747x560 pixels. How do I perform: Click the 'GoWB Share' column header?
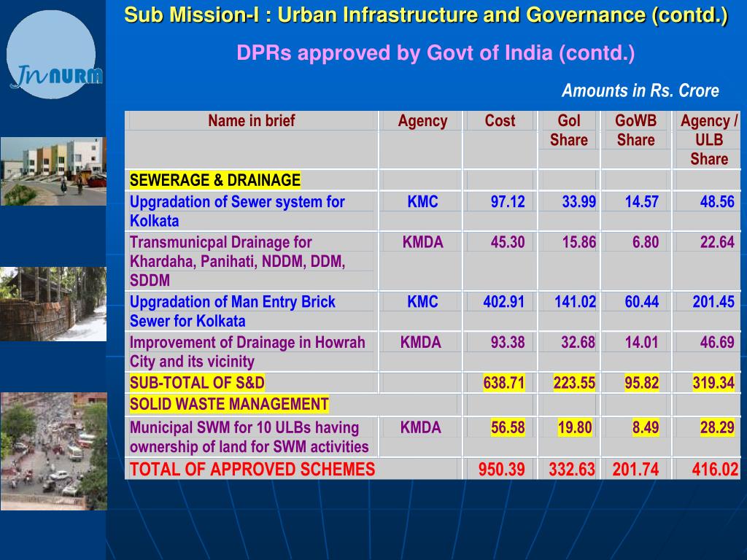(x=635, y=131)
